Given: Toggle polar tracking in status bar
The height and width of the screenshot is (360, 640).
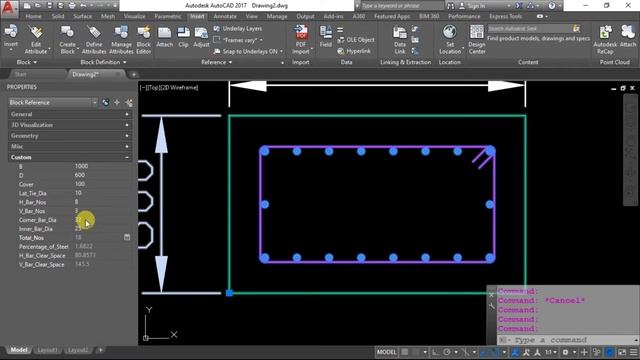Looking at the screenshot, I should click(447, 352).
